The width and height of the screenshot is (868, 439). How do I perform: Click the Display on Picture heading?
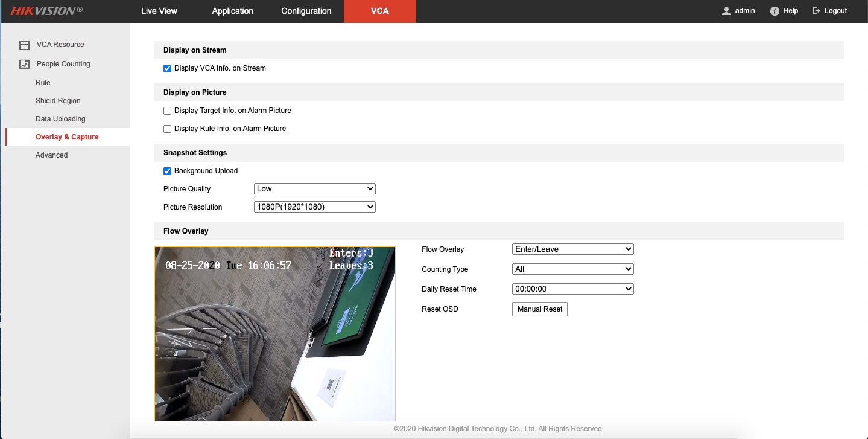[195, 92]
